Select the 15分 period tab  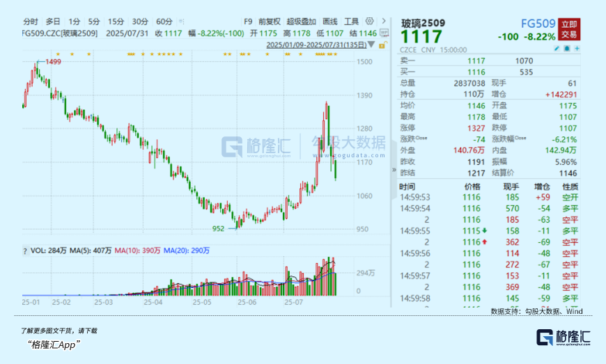pos(116,22)
